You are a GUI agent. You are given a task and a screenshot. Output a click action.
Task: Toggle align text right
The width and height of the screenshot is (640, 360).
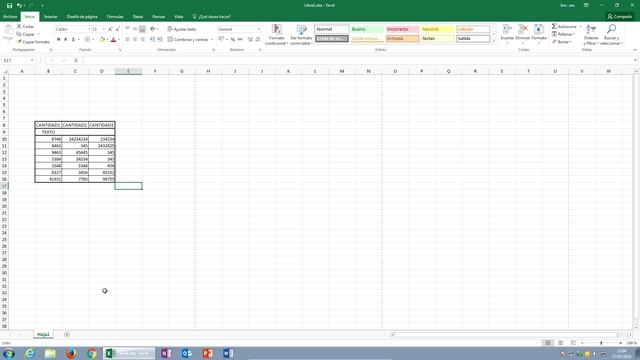pos(142,40)
